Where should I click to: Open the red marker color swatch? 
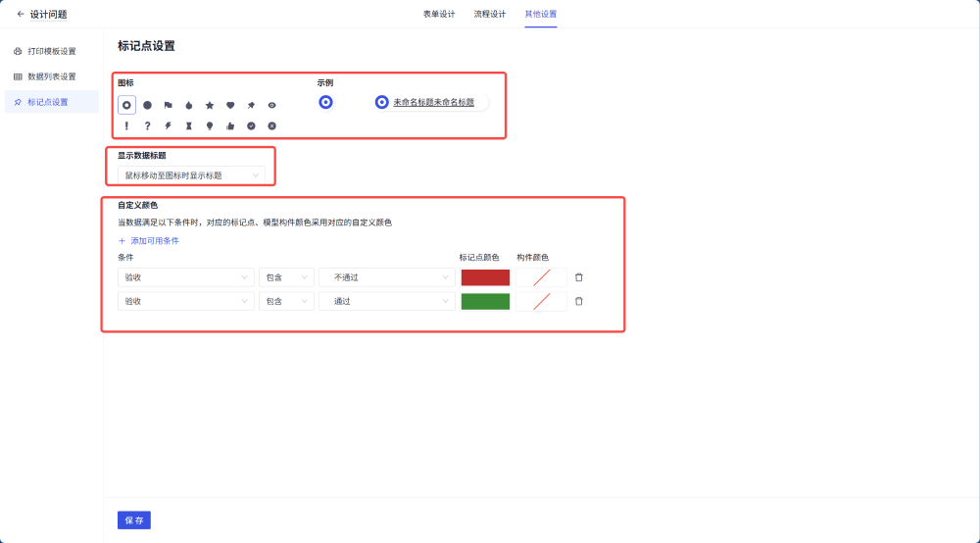[x=485, y=277]
